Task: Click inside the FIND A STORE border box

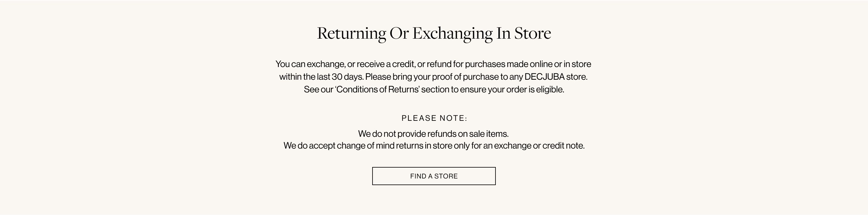Action: (433, 176)
